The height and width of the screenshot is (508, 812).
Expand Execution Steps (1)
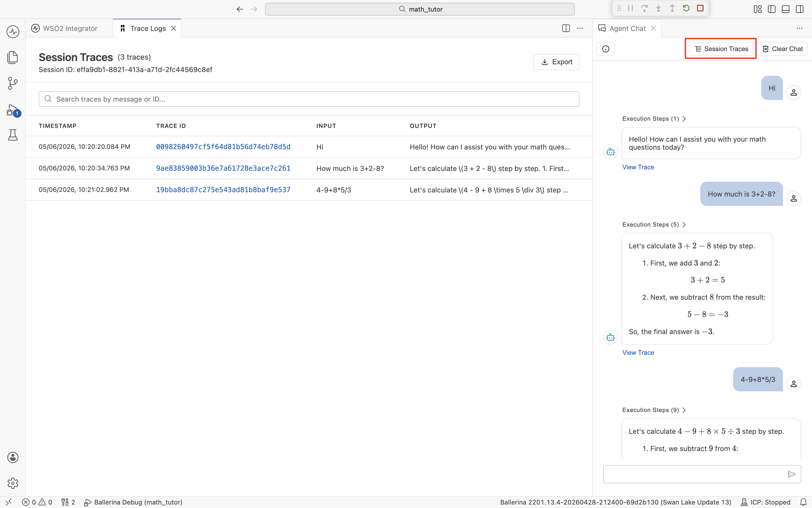pos(654,119)
